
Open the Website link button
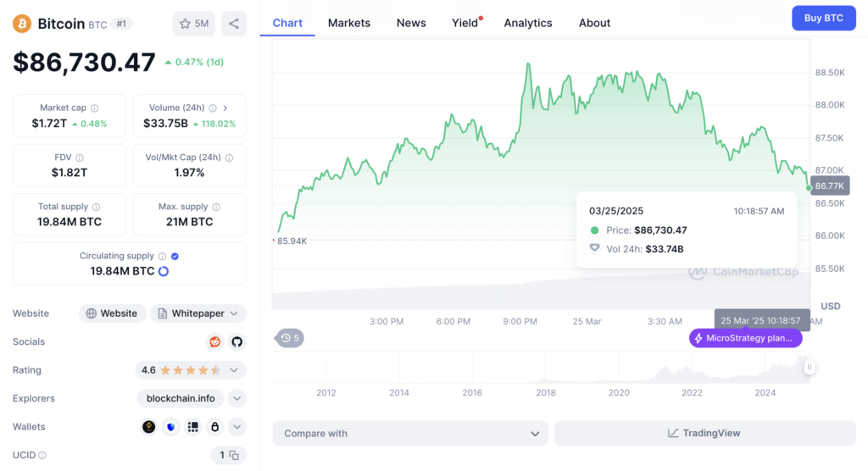pos(113,313)
